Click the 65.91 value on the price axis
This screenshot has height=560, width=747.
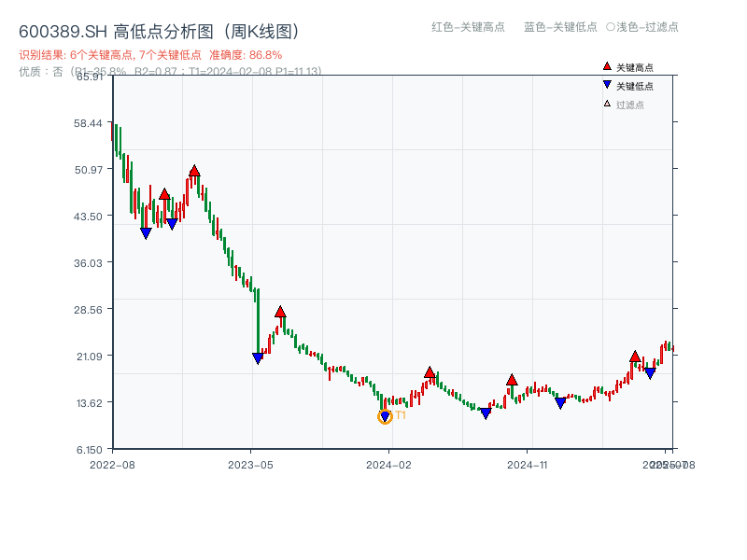click(x=89, y=78)
